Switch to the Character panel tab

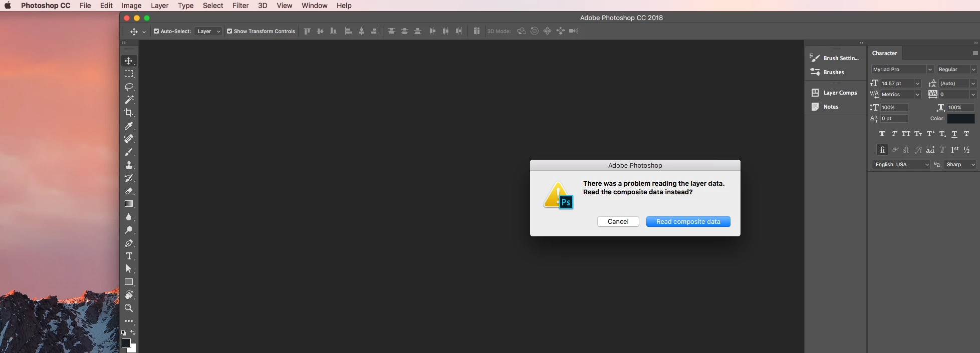click(x=884, y=53)
